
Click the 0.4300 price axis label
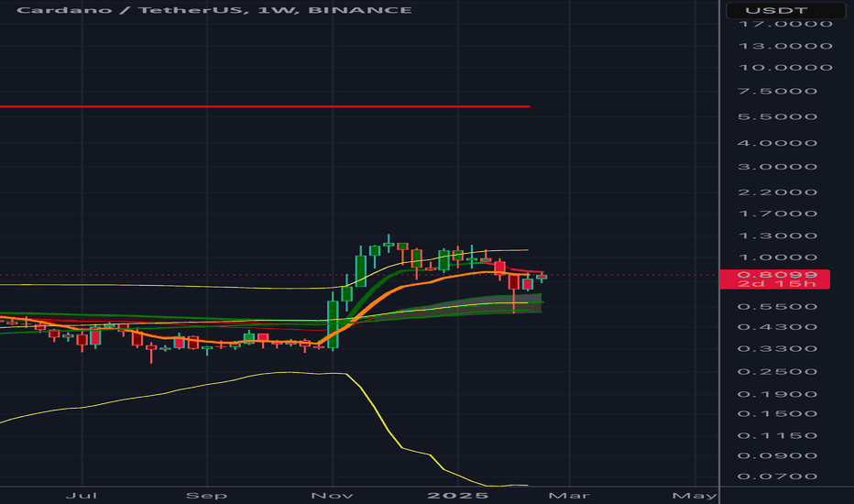coord(778,327)
